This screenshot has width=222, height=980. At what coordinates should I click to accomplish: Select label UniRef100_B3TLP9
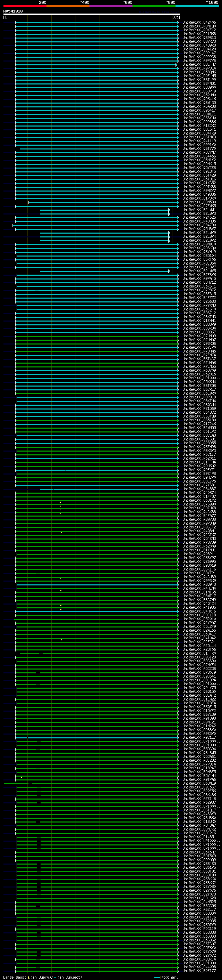tap(199, 80)
